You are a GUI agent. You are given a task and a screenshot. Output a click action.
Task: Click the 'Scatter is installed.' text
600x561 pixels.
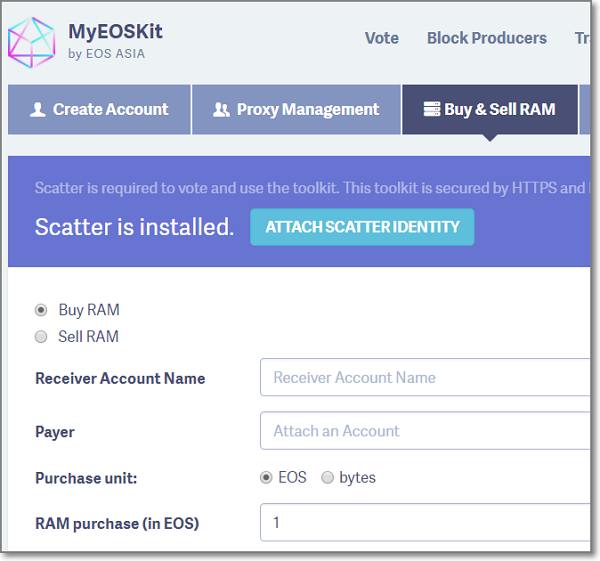[134, 227]
